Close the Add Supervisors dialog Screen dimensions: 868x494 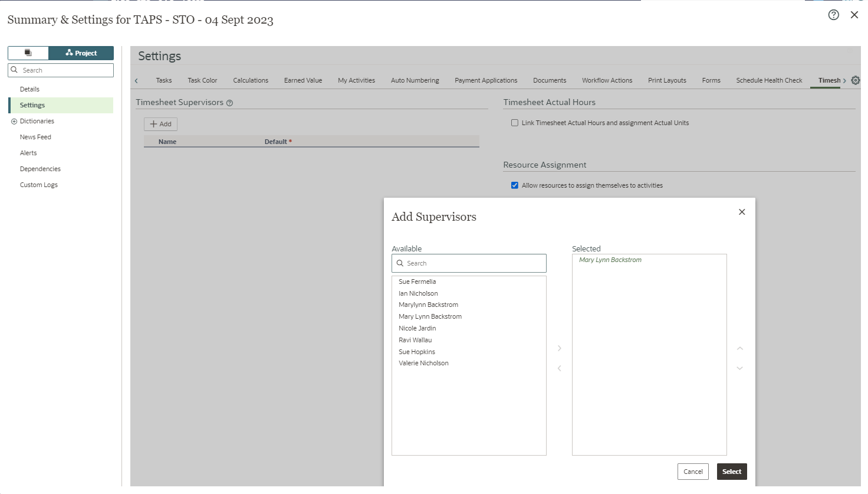[742, 212]
